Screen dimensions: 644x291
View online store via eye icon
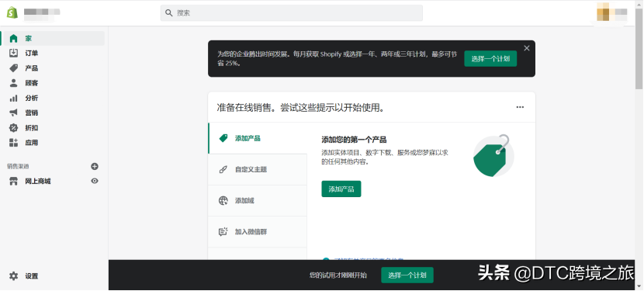[x=95, y=181]
